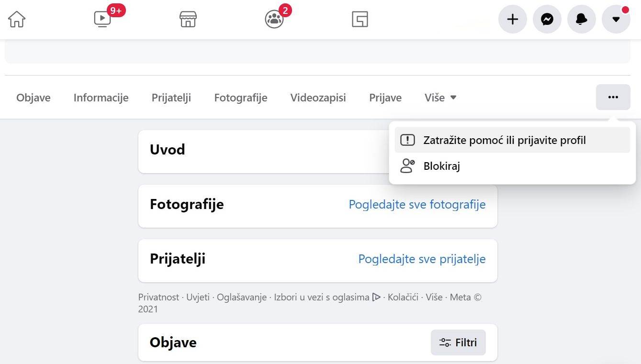Switch to the Informacije tab
This screenshot has width=641, height=364.
101,97
